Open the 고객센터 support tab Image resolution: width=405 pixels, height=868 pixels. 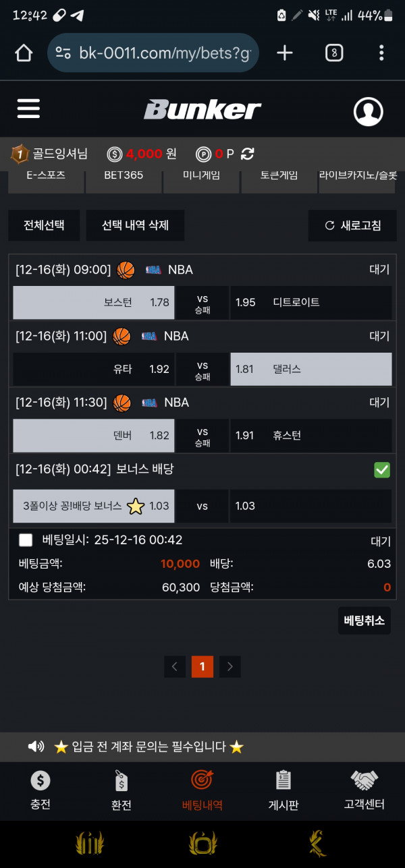pos(364,790)
